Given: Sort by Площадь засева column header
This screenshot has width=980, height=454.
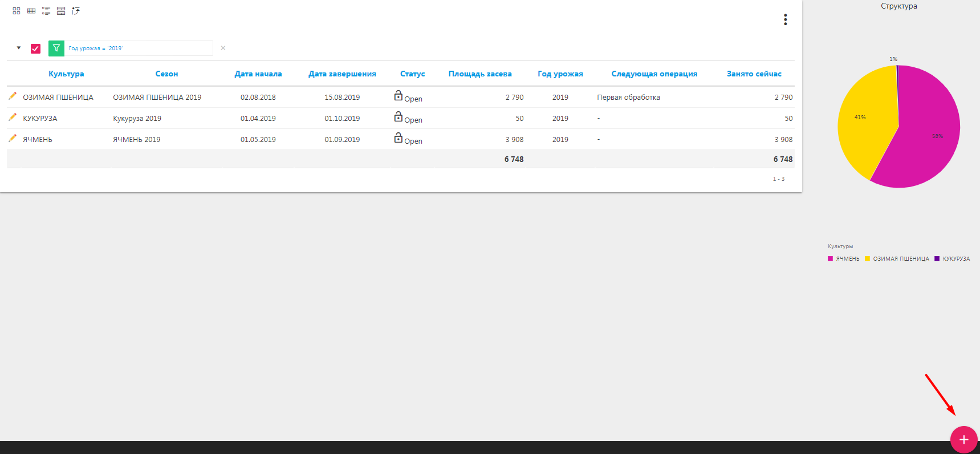Looking at the screenshot, I should [479, 74].
